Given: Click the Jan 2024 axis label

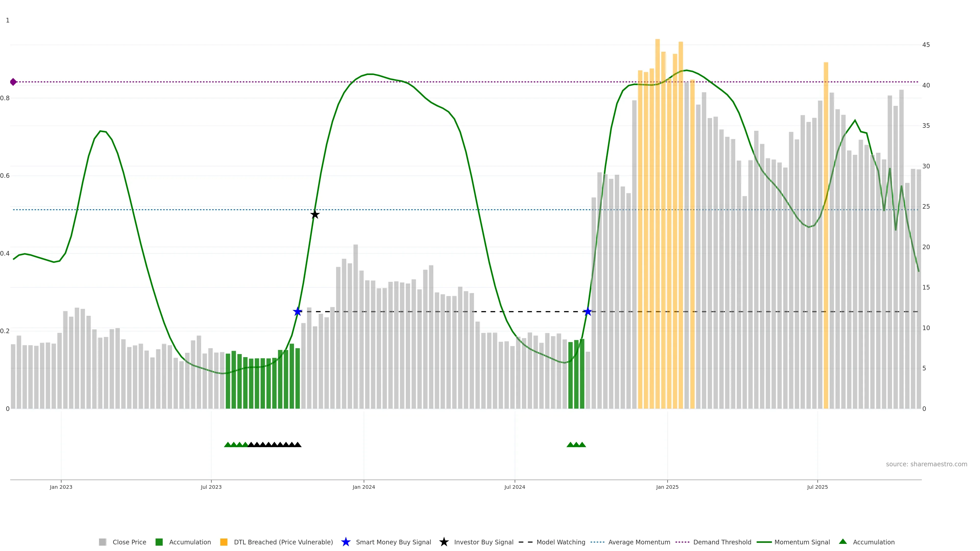Looking at the screenshot, I should (363, 487).
